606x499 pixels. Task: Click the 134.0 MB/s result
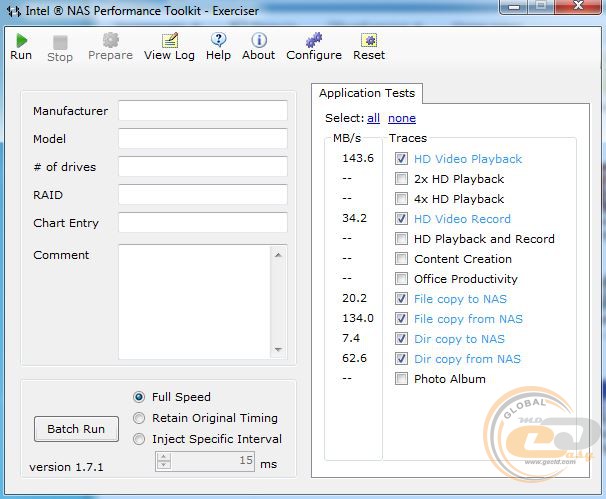358,318
